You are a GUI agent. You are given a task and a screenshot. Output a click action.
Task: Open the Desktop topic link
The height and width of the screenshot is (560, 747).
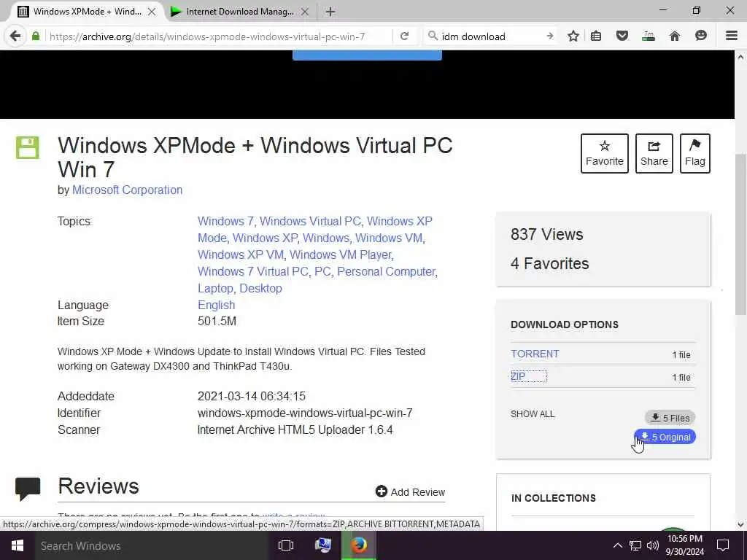[x=260, y=288]
